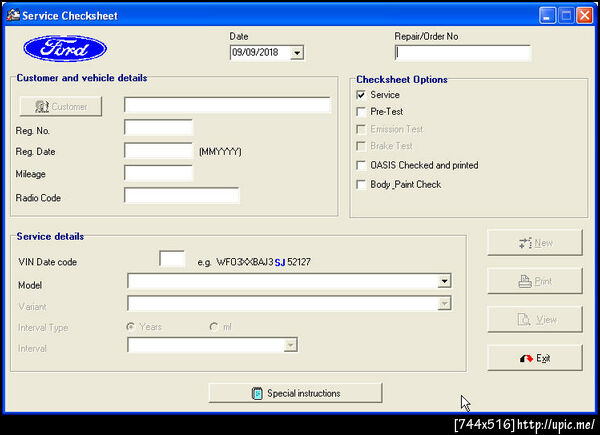Enable the Pre-Test checkbox
The image size is (600, 435).
pyautogui.click(x=360, y=112)
